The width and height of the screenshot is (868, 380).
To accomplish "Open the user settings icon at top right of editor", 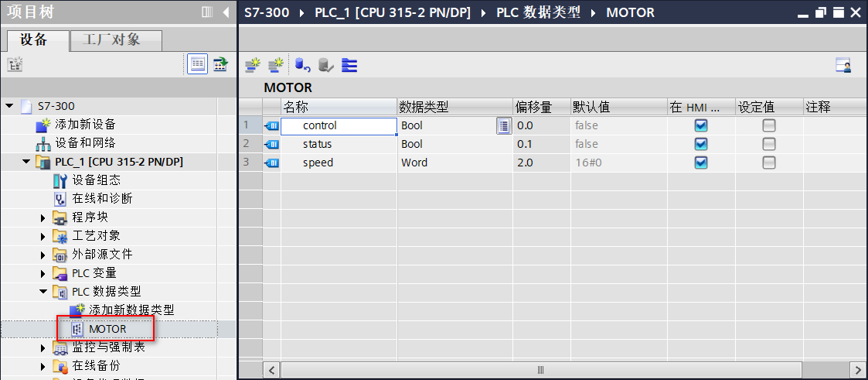I will coord(843,66).
